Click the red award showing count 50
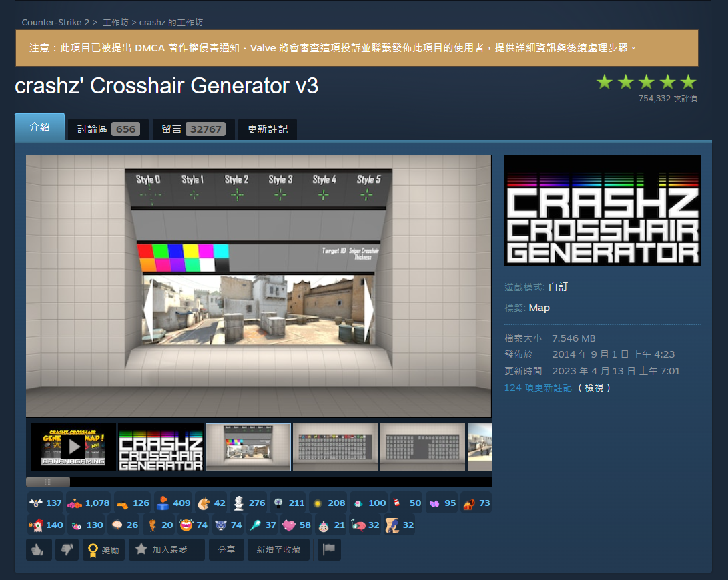 pos(407,503)
